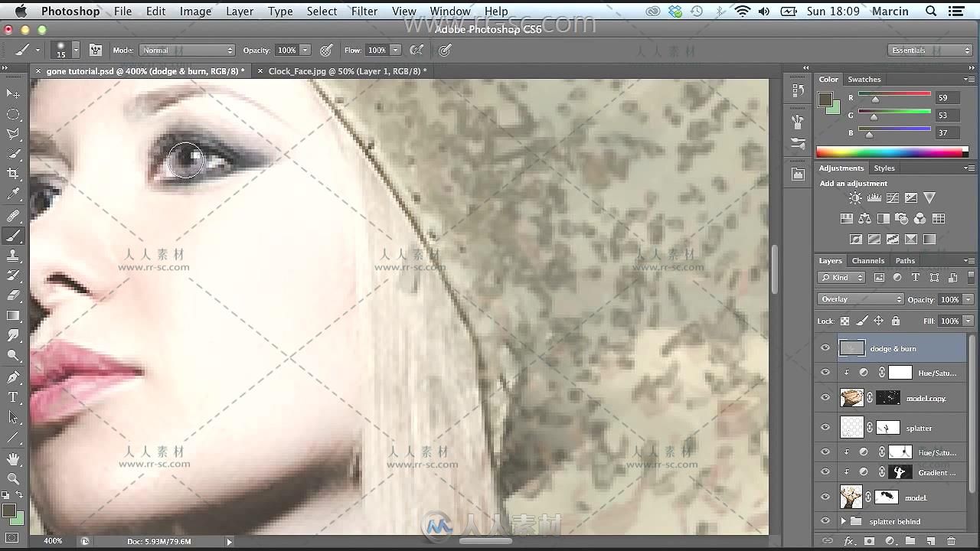980x551 pixels.
Task: Select the Zoom tool in the toolbox
Action: (13, 479)
